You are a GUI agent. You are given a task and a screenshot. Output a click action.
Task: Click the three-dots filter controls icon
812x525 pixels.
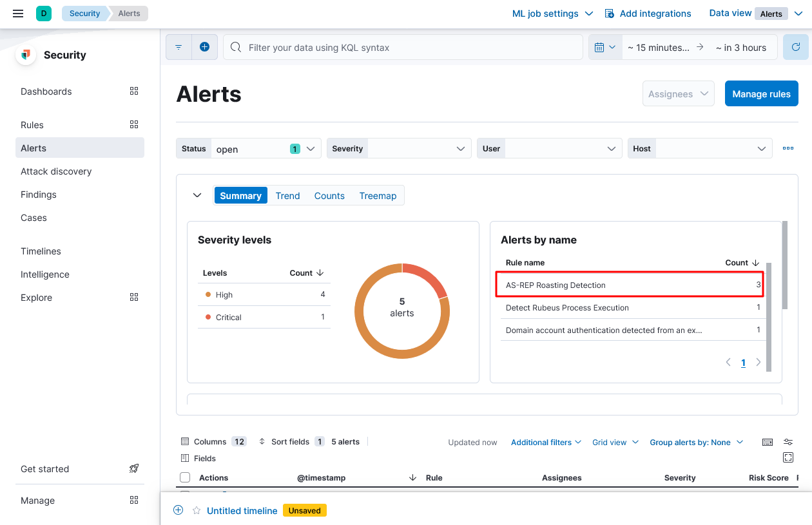(788, 148)
